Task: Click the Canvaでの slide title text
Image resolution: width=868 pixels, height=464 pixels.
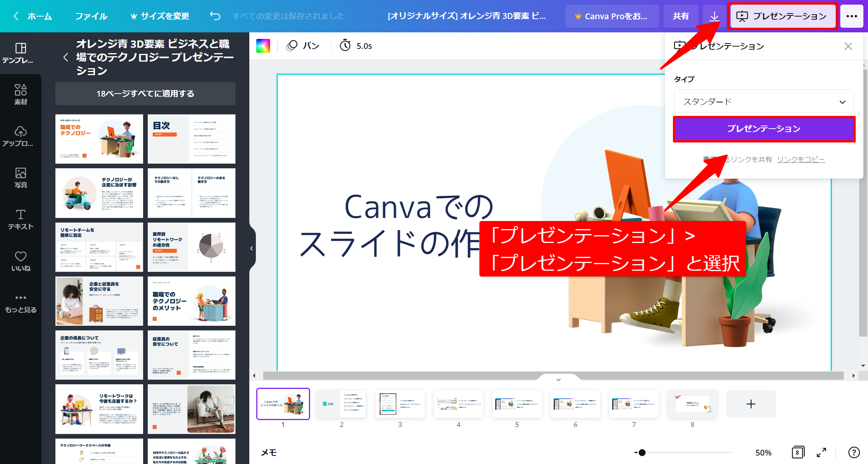Action: tap(419, 207)
